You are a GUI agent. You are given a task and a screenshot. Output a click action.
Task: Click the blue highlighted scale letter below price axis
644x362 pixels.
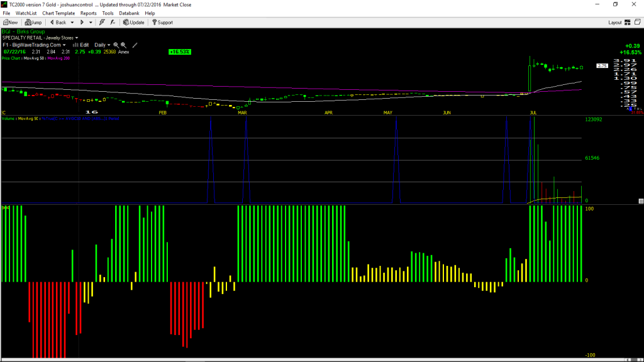point(630,109)
